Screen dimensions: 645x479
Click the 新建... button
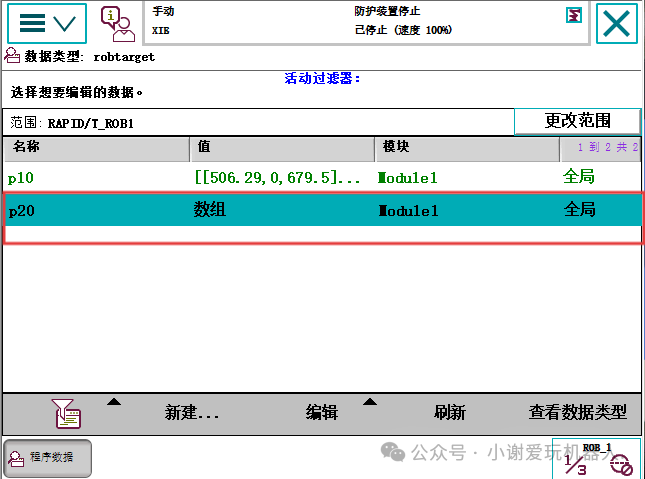192,412
